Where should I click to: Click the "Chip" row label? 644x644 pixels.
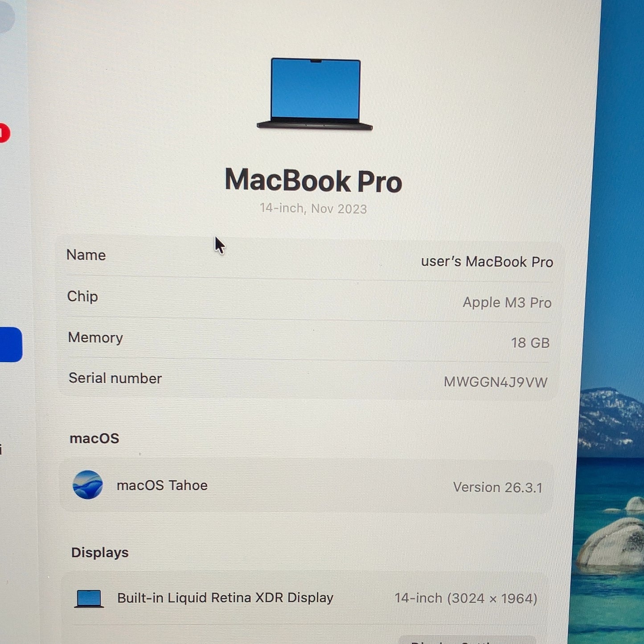click(x=82, y=296)
